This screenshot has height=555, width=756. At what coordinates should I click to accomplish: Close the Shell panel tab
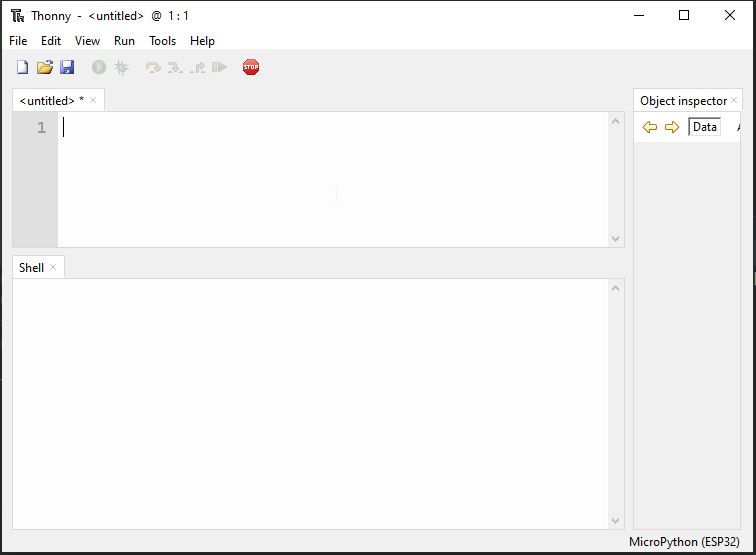tap(53, 267)
